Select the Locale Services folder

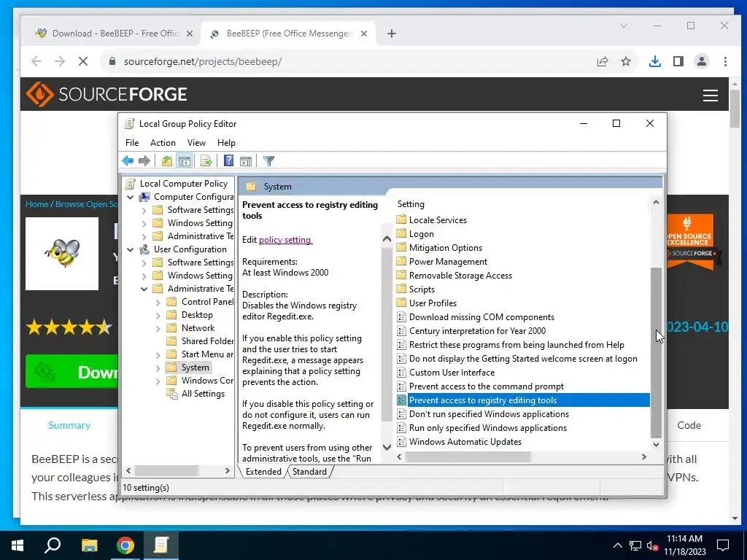[438, 220]
